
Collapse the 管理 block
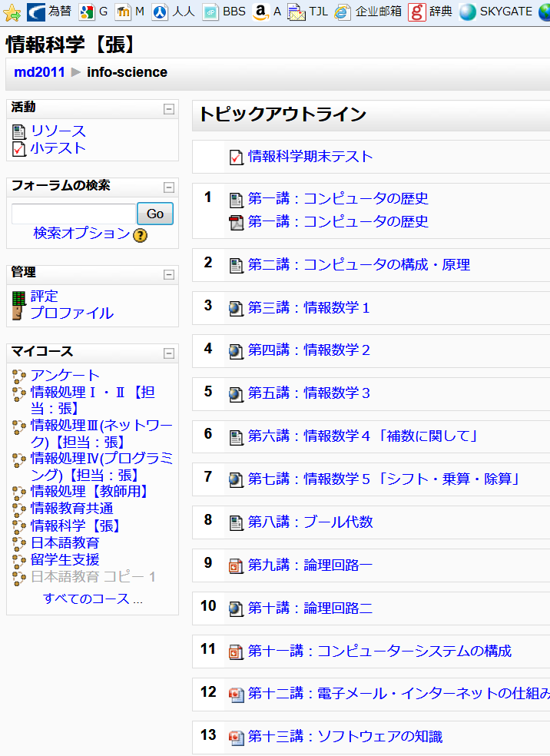point(169,274)
